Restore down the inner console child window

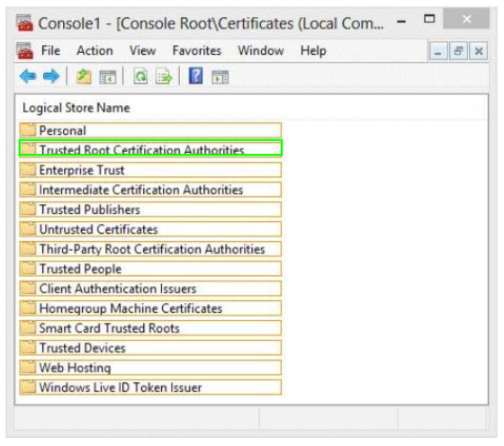458,51
